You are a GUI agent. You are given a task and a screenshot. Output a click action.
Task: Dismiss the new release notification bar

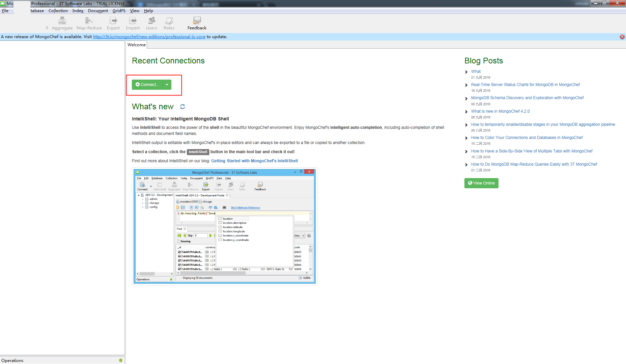coord(622,37)
